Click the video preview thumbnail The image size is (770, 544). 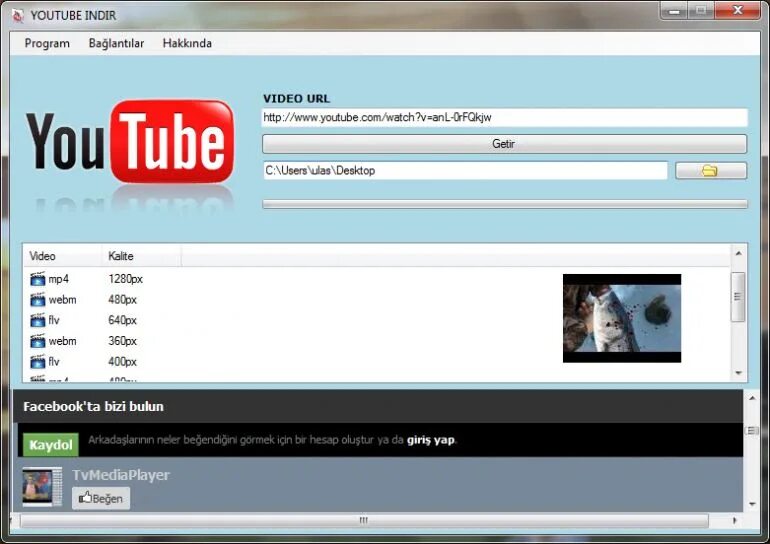click(x=622, y=318)
